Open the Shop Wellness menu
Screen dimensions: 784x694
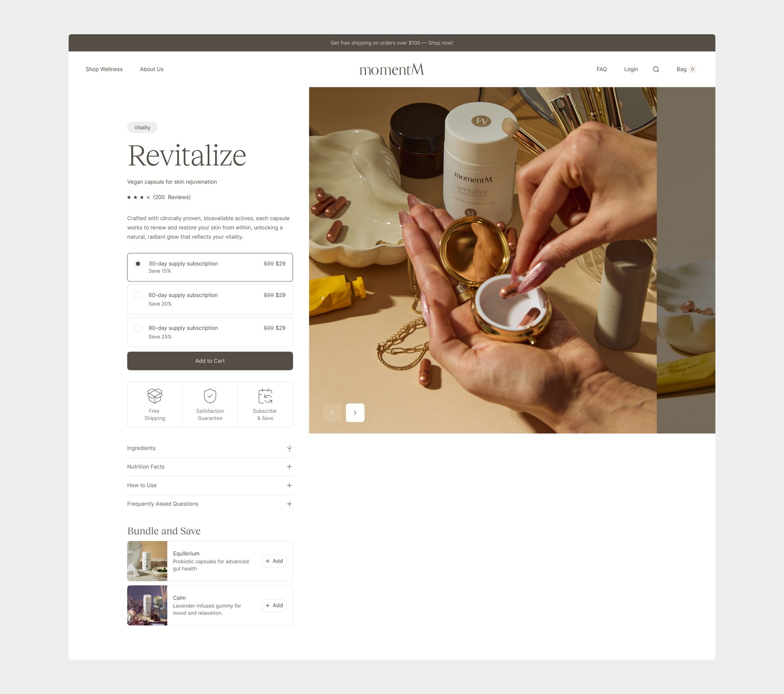click(104, 69)
